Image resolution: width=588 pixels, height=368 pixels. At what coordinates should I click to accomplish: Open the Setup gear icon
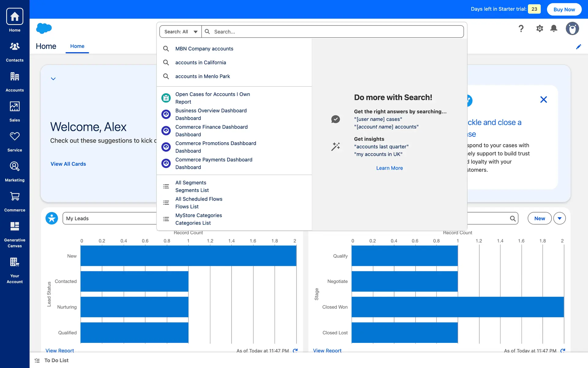click(540, 29)
